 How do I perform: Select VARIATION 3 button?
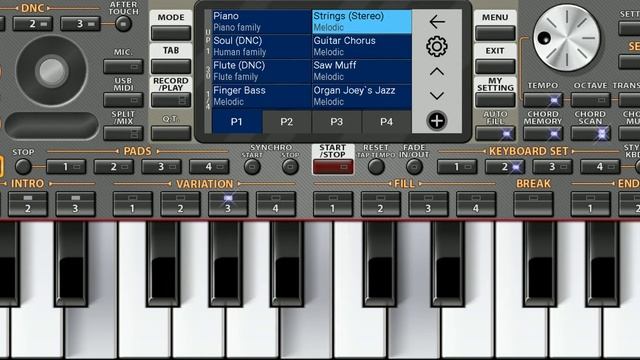(228, 204)
